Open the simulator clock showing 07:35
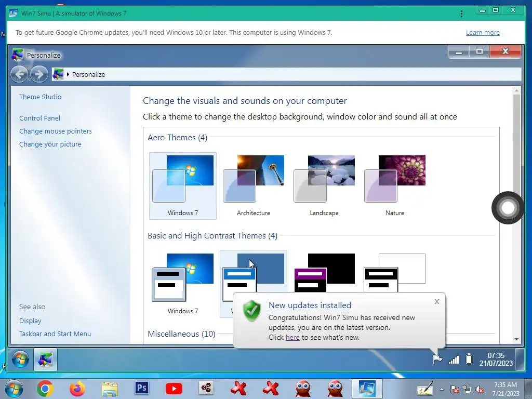The width and height of the screenshot is (532, 399). click(496, 360)
